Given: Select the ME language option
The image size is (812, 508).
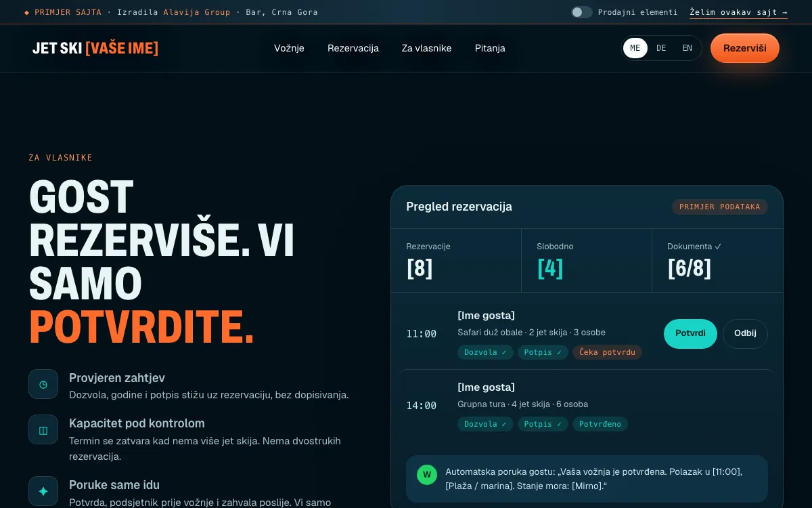Looking at the screenshot, I should click(635, 48).
